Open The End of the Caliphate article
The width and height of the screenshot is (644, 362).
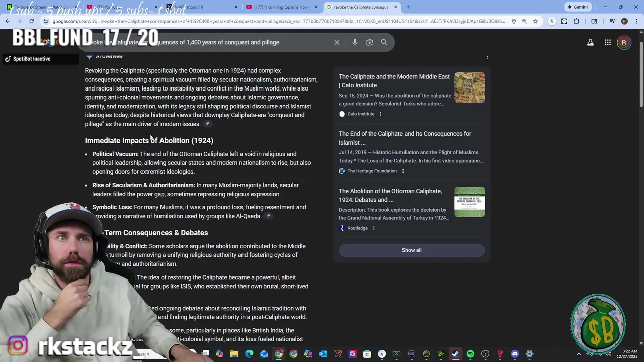[x=405, y=138]
